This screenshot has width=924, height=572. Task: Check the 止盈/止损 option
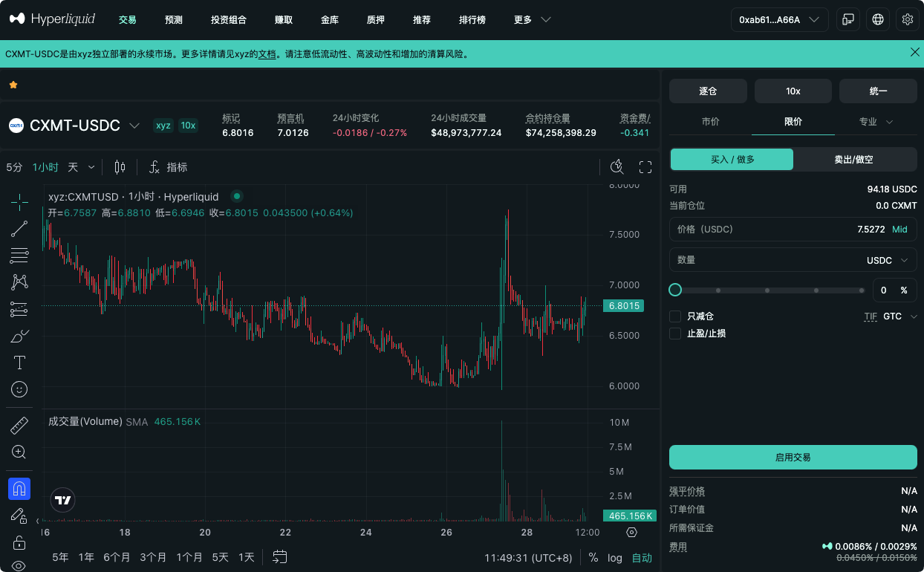click(x=675, y=334)
